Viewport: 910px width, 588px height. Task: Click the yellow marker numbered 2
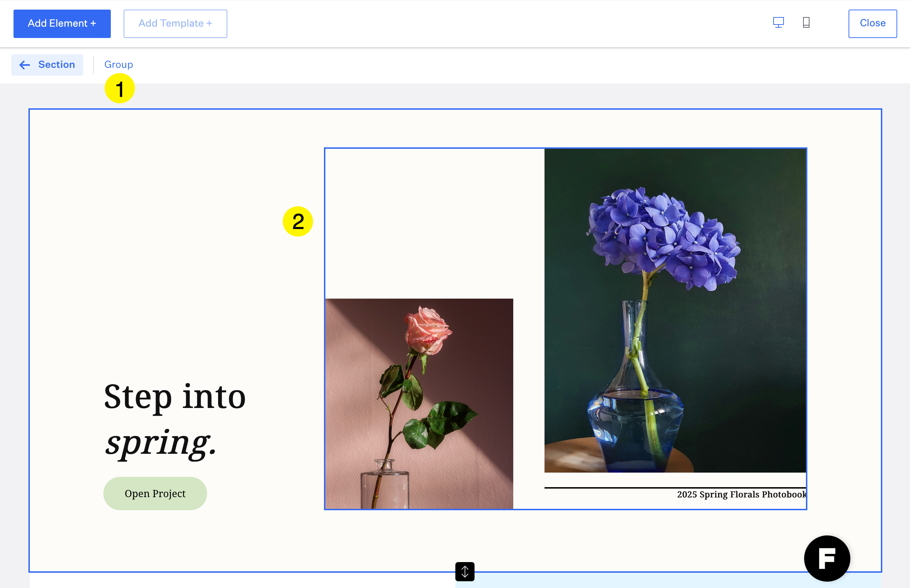[x=298, y=222]
